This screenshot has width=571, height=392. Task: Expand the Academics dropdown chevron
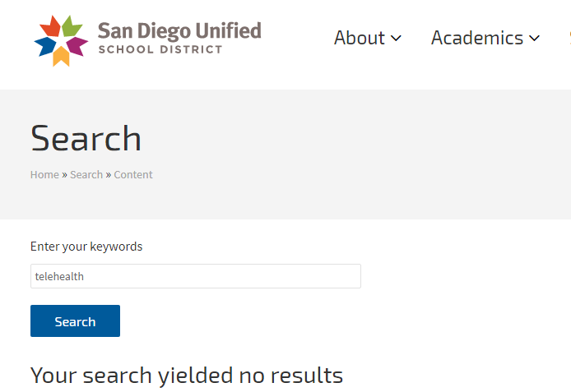click(534, 38)
